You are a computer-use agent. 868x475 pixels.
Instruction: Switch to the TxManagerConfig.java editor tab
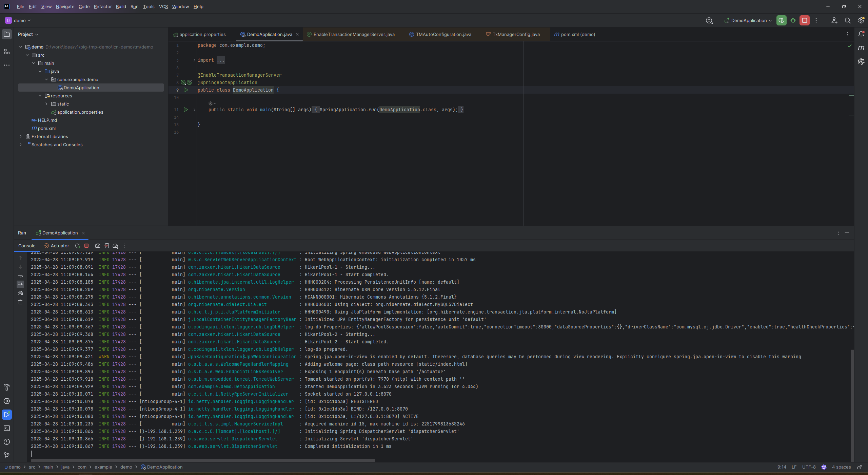(516, 34)
